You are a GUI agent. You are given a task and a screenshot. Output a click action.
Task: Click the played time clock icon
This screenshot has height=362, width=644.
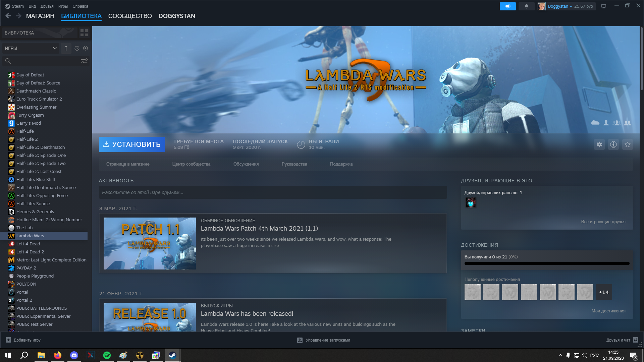click(x=301, y=144)
